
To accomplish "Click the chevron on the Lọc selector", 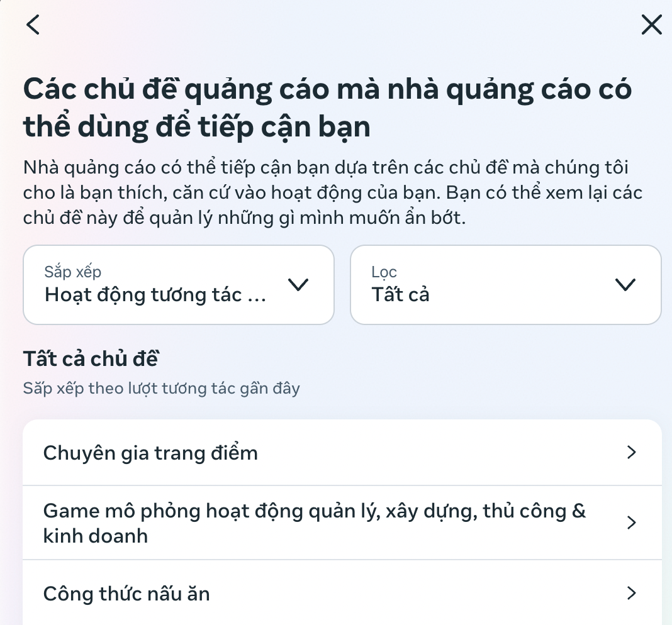I will click(626, 284).
